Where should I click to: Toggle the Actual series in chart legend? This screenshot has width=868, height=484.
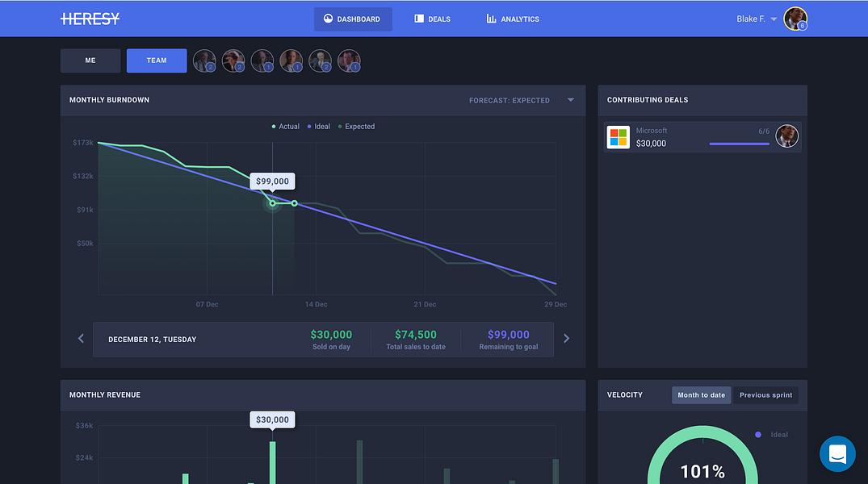tap(286, 127)
